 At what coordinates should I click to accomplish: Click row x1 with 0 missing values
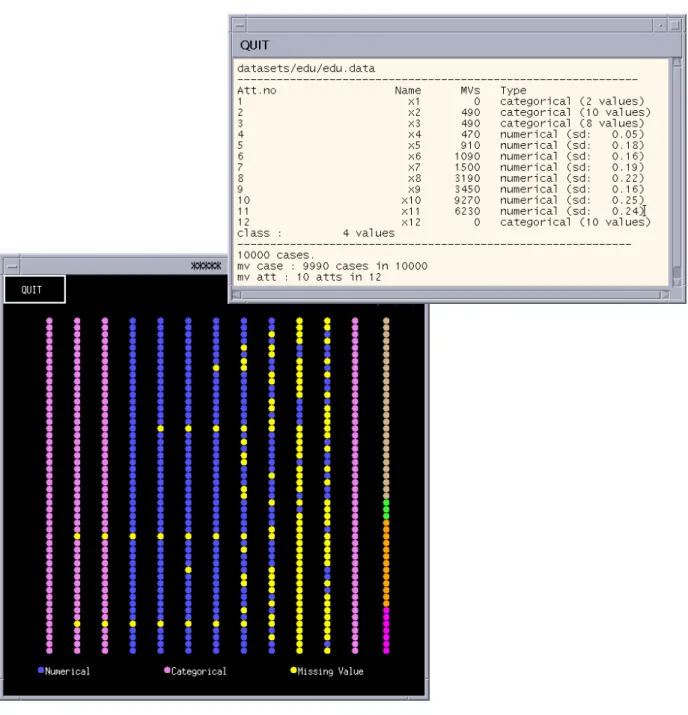[x=441, y=101]
